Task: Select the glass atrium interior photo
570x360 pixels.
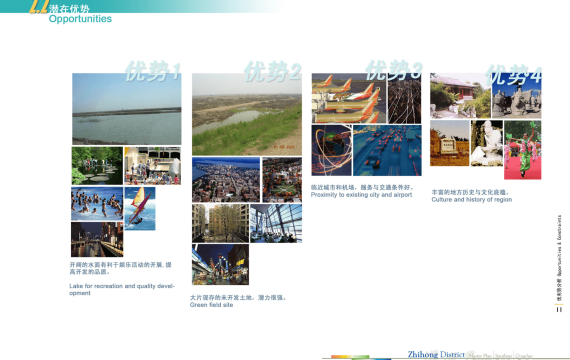Action: [x=276, y=223]
